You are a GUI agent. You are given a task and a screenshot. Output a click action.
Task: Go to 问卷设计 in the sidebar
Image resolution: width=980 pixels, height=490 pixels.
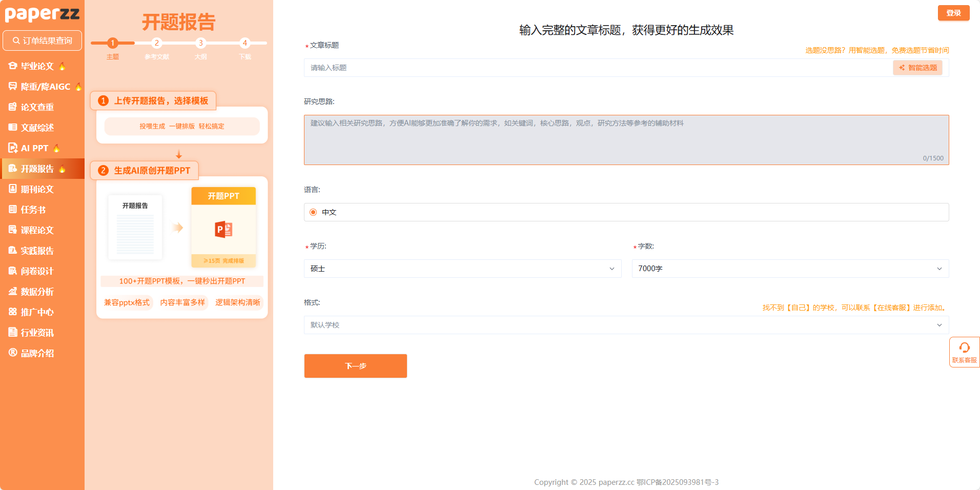point(37,271)
